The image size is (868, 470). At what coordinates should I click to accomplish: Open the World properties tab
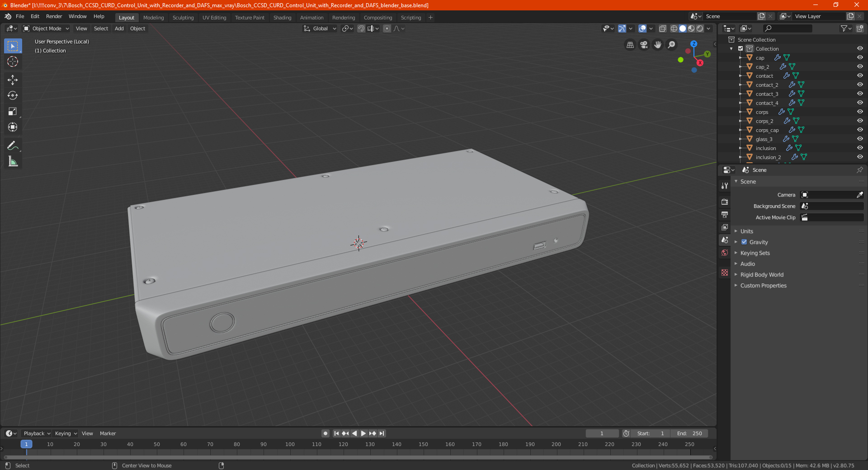coord(725,253)
